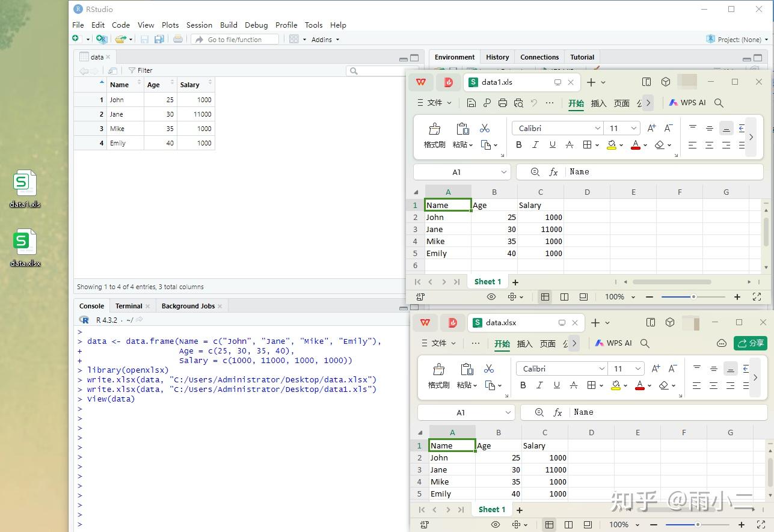774x532 pixels.
Task: Toggle eye protection mode in data1.xls status bar
Action: tap(491, 297)
